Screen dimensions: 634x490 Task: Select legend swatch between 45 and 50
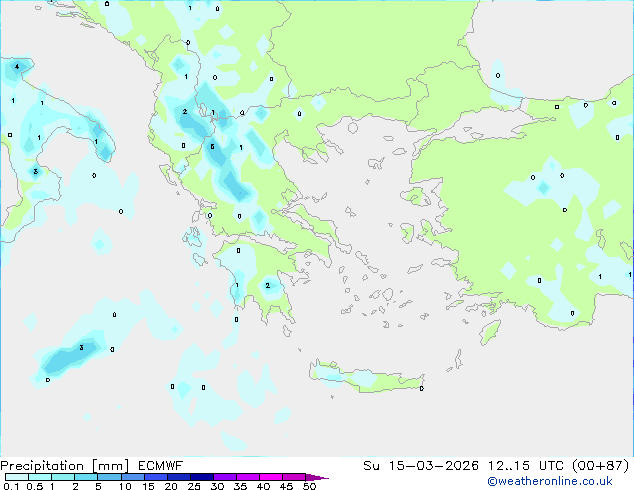[x=294, y=477]
